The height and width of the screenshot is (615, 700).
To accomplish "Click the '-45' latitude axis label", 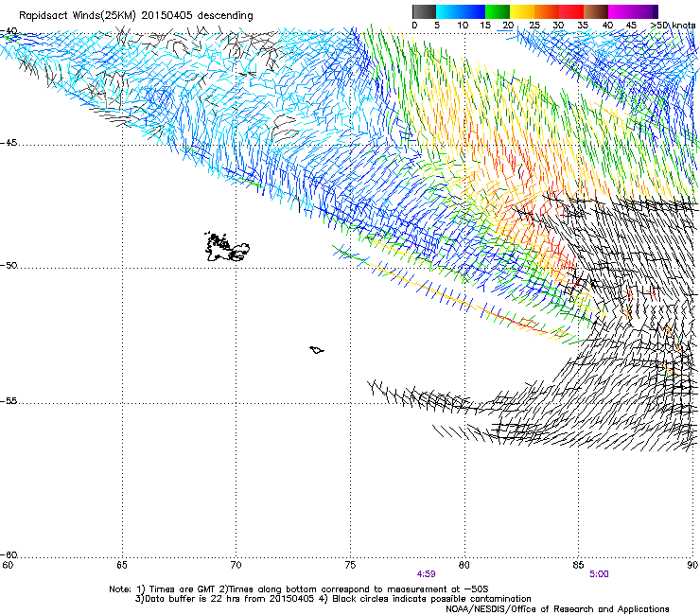I will tap(9, 143).
